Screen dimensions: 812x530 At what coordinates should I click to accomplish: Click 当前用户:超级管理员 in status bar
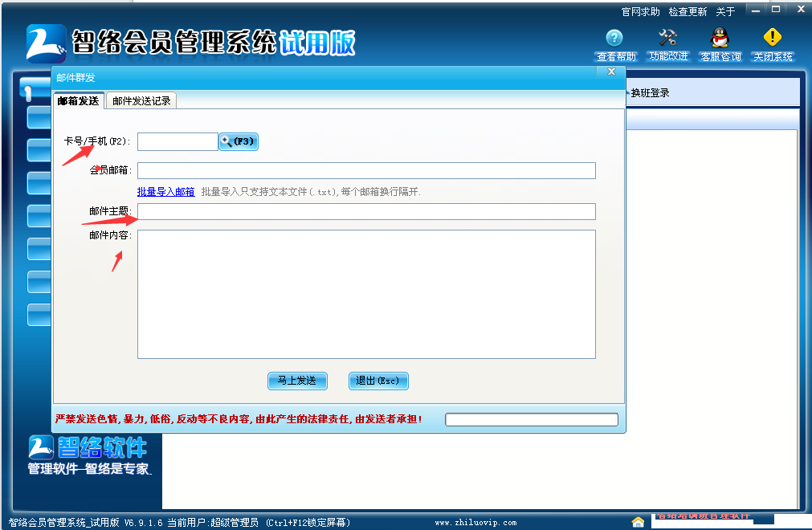213,523
